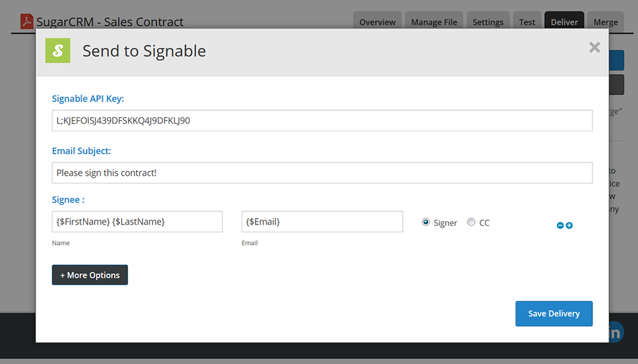
Task: Select the CC radio option
Action: [x=471, y=222]
